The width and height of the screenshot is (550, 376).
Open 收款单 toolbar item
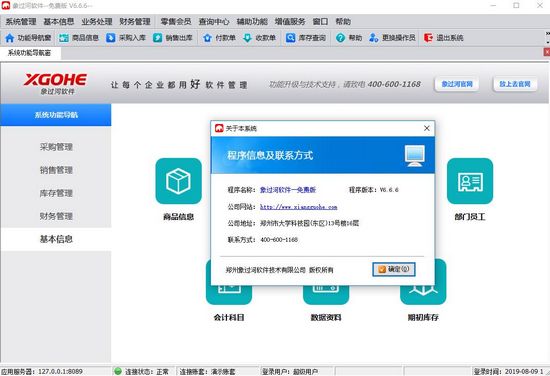(260, 38)
